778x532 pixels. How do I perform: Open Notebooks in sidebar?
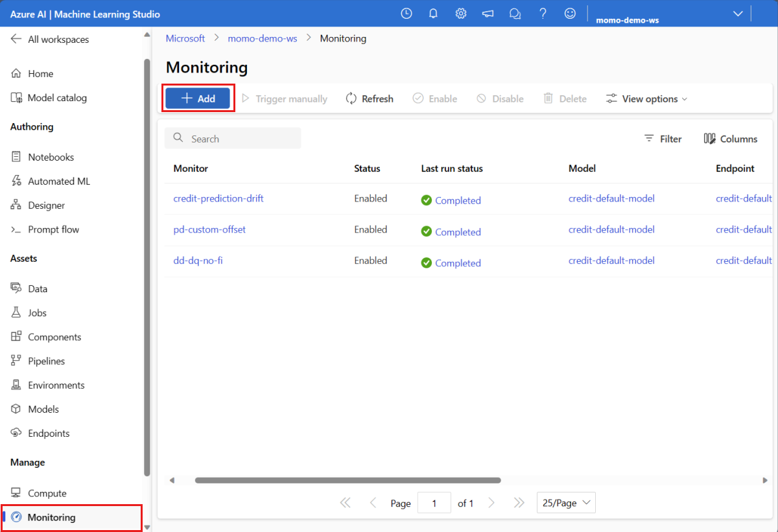[x=43, y=157]
